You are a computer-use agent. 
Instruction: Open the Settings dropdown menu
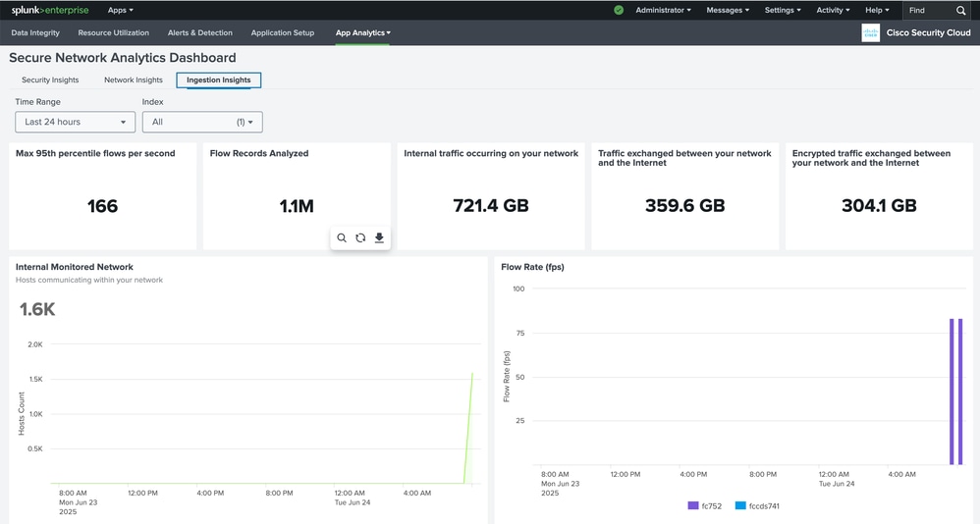(783, 10)
